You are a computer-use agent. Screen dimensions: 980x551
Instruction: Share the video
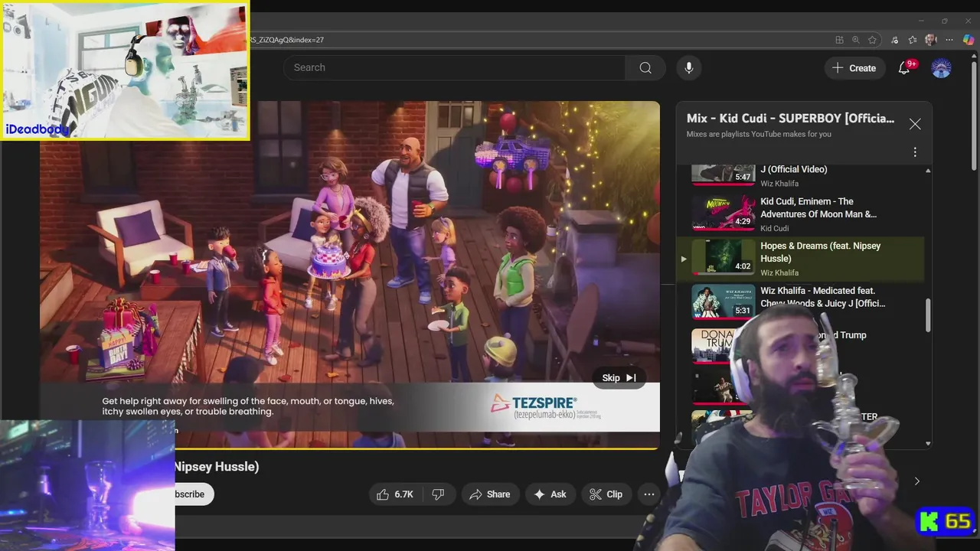490,494
